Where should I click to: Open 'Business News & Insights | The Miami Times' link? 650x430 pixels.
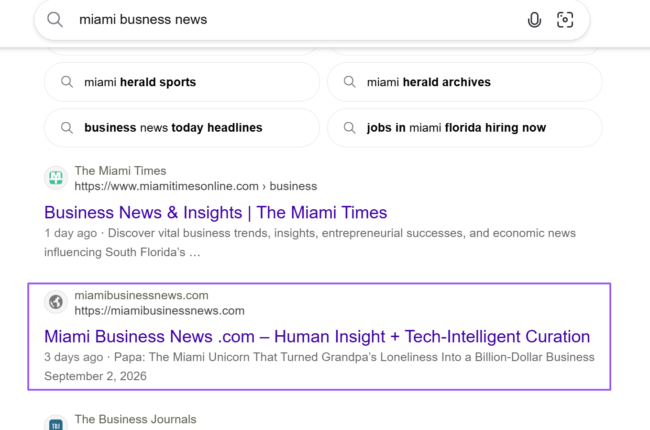click(216, 212)
